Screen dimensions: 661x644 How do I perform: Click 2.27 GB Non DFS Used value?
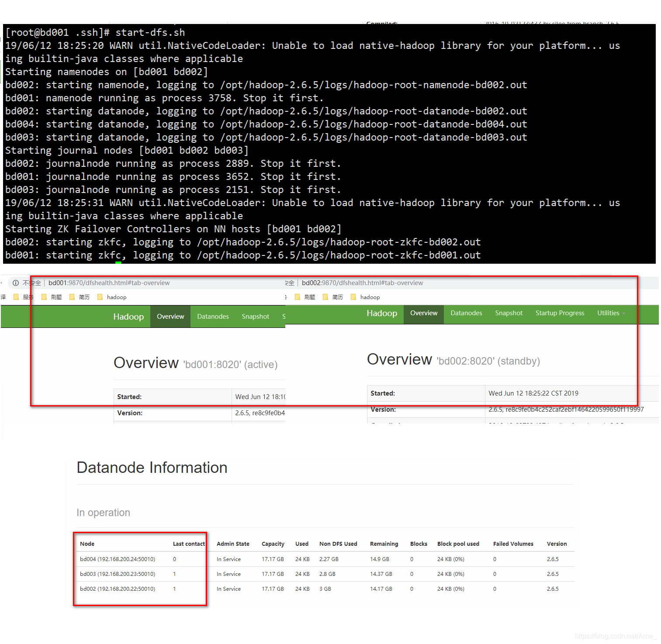click(x=329, y=559)
